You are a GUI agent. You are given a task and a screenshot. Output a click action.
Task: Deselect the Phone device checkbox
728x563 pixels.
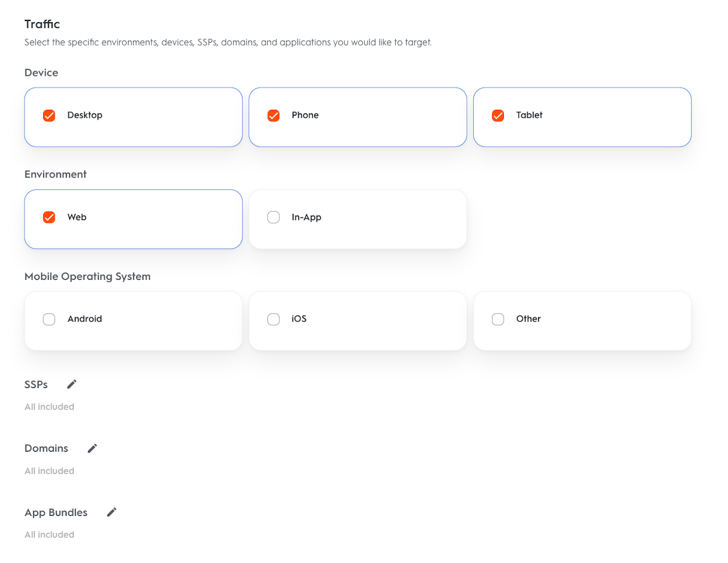point(274,115)
